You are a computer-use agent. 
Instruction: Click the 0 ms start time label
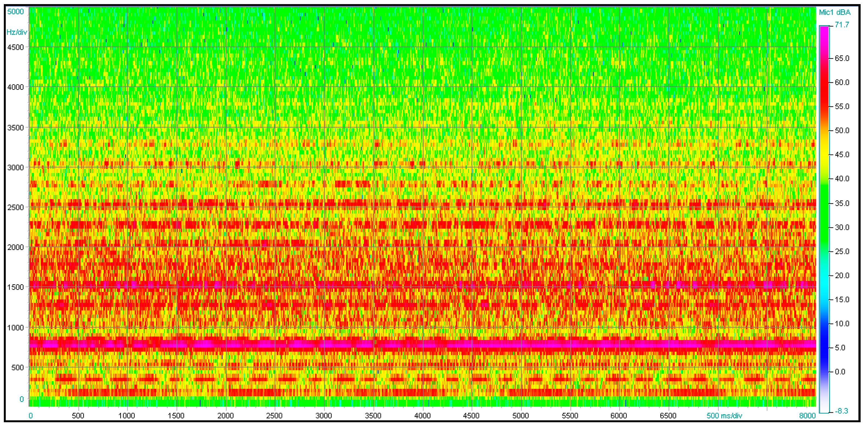pyautogui.click(x=31, y=415)
